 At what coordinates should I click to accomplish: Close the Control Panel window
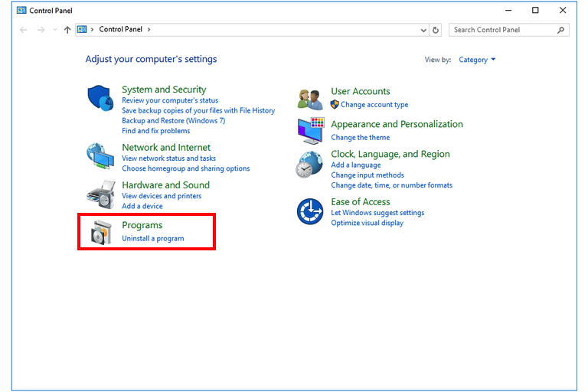click(563, 10)
